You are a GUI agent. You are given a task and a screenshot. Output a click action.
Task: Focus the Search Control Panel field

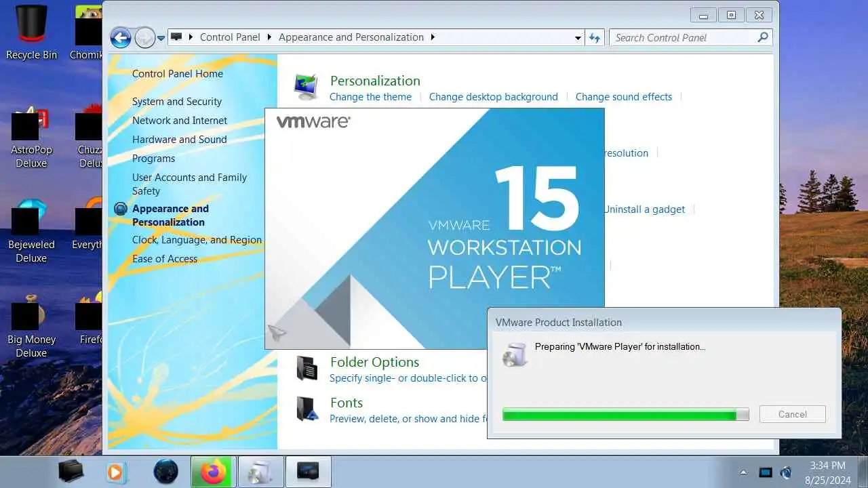tap(690, 38)
